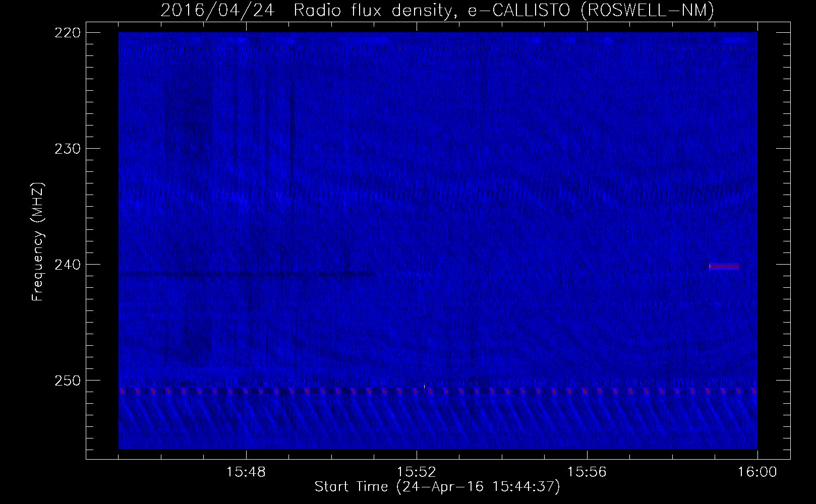Click the 15:56 time tick label
816x504 pixels.
[x=587, y=472]
